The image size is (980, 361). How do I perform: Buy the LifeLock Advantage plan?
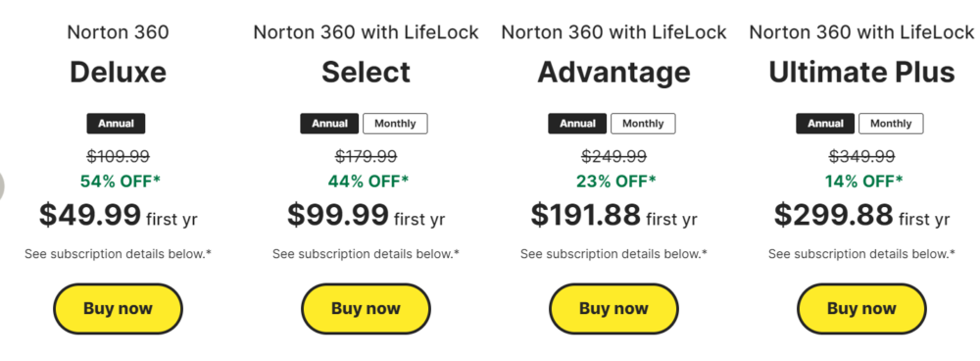pos(613,309)
